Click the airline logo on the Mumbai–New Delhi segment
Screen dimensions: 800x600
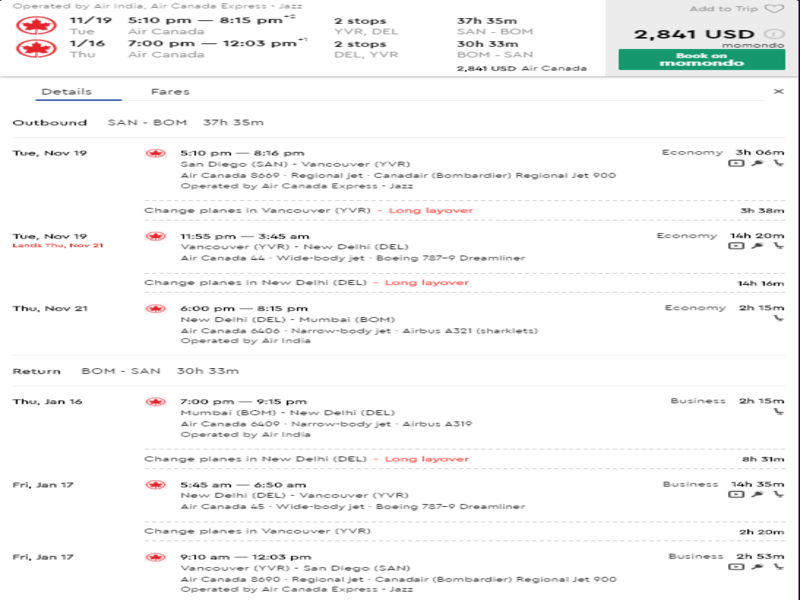point(155,402)
